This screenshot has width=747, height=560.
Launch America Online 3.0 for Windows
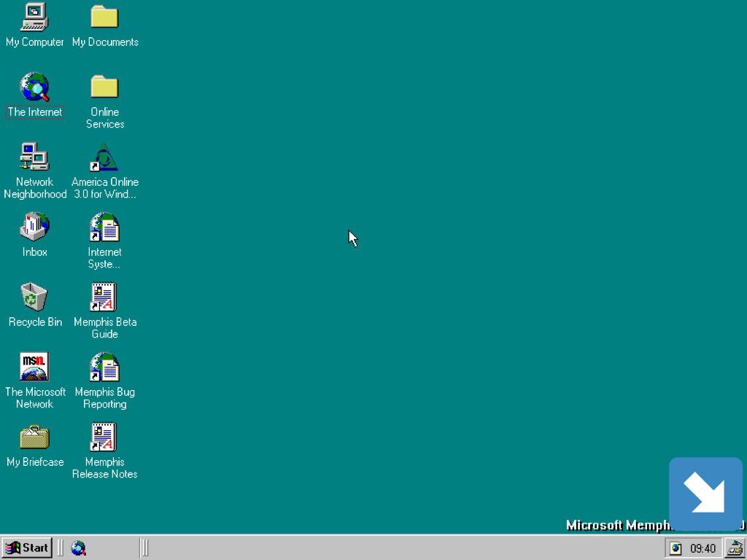pos(104,157)
